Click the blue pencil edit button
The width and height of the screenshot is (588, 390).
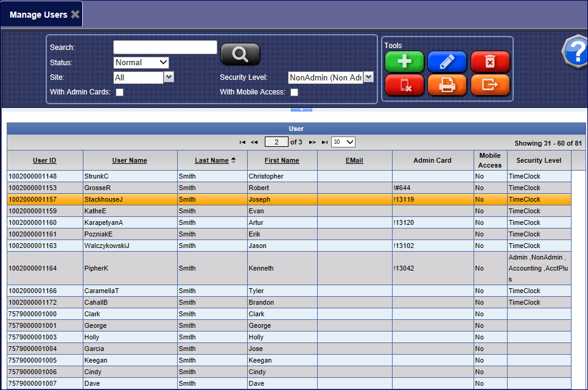point(447,62)
